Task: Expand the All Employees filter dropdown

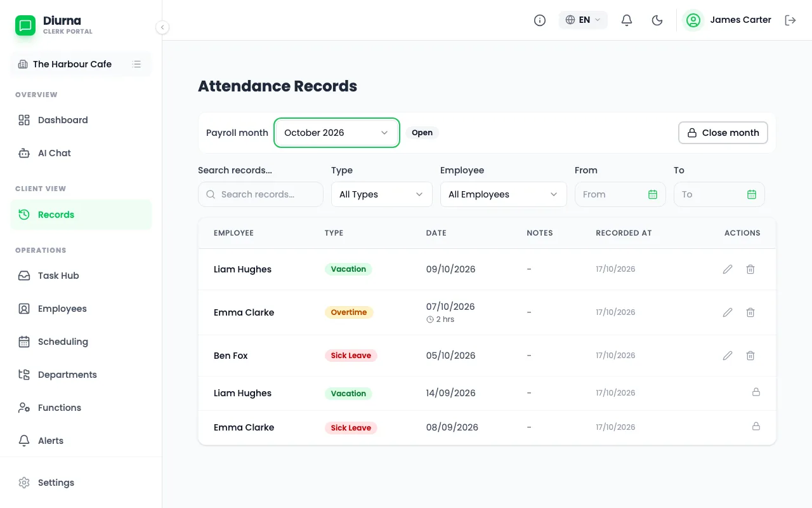Action: (x=504, y=194)
